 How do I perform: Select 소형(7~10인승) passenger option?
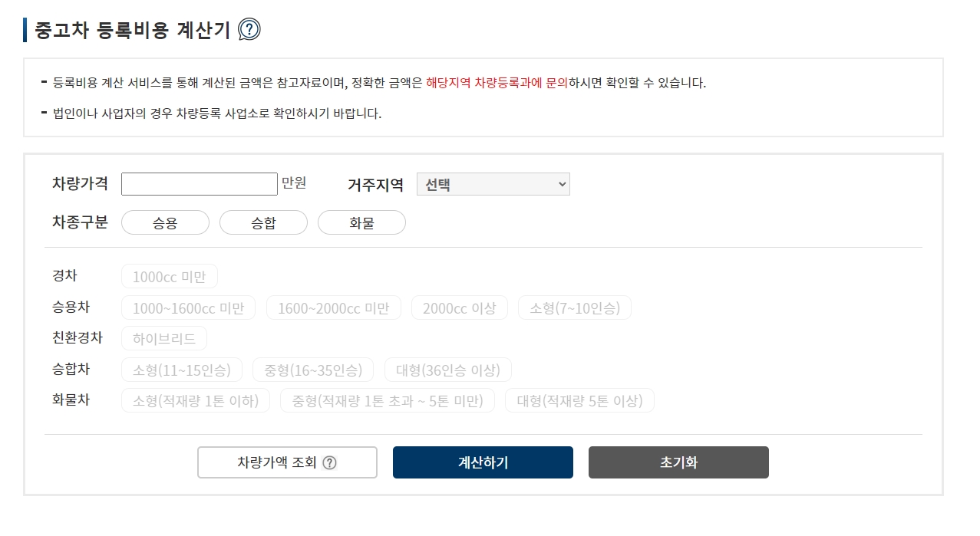(x=574, y=307)
